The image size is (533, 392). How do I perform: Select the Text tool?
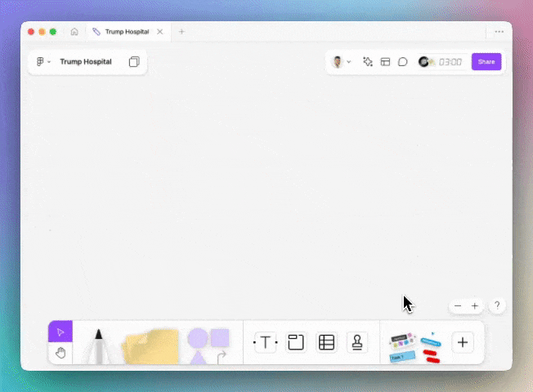coord(265,342)
